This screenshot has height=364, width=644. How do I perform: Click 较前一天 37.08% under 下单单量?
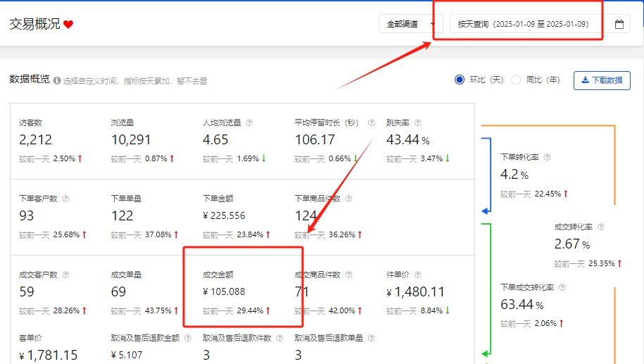point(144,234)
